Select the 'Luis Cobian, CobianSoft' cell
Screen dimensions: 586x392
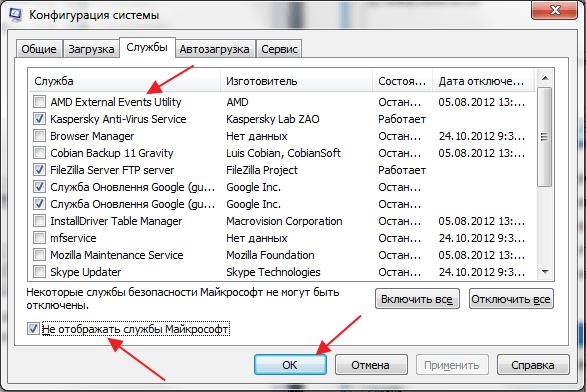tap(283, 153)
